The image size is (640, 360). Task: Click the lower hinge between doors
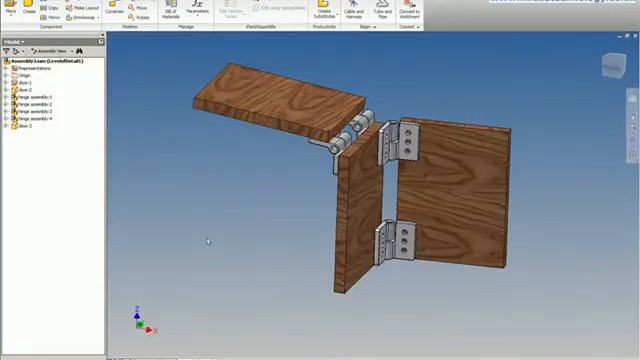coord(395,242)
